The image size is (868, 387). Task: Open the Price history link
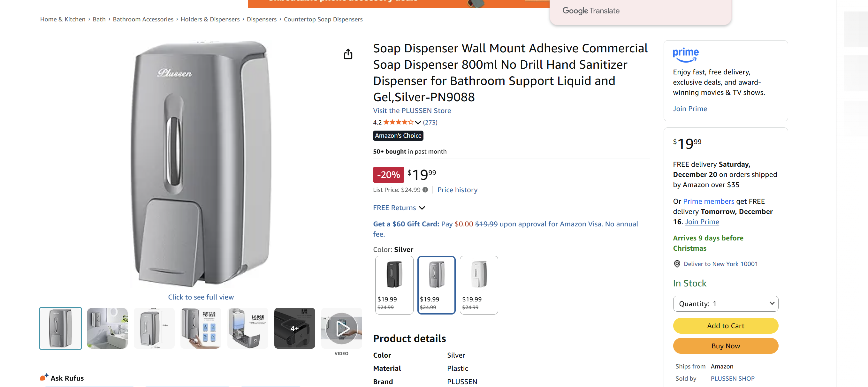click(x=457, y=190)
